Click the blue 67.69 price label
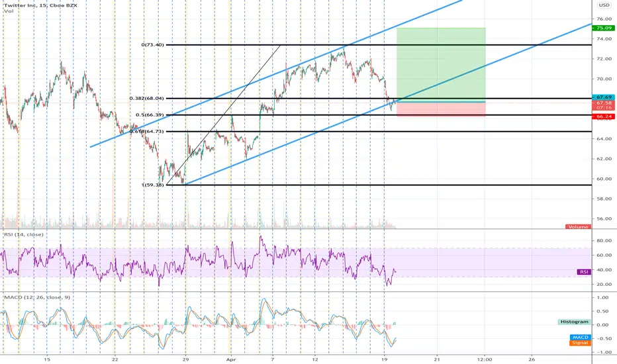 coord(604,97)
